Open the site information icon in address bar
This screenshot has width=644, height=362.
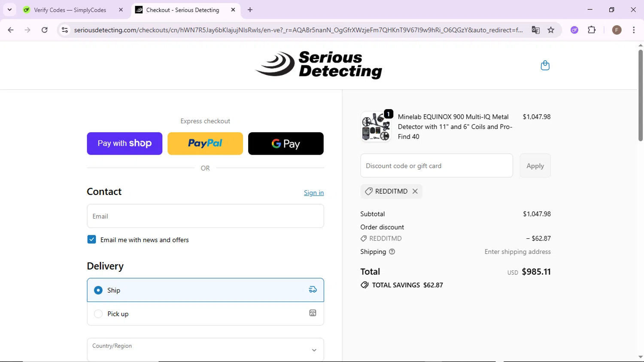point(65,30)
